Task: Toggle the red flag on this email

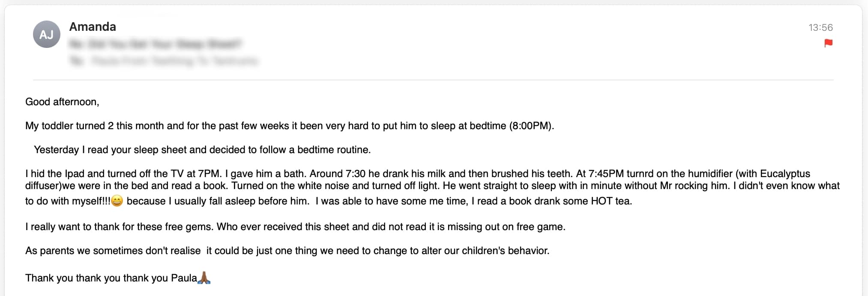Action: click(828, 43)
